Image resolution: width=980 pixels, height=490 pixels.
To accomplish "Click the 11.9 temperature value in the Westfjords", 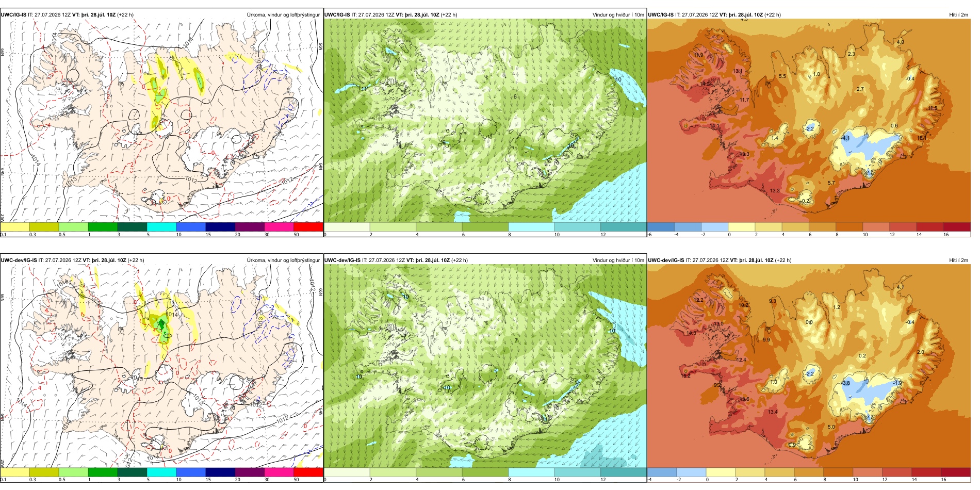I will pos(698,55).
